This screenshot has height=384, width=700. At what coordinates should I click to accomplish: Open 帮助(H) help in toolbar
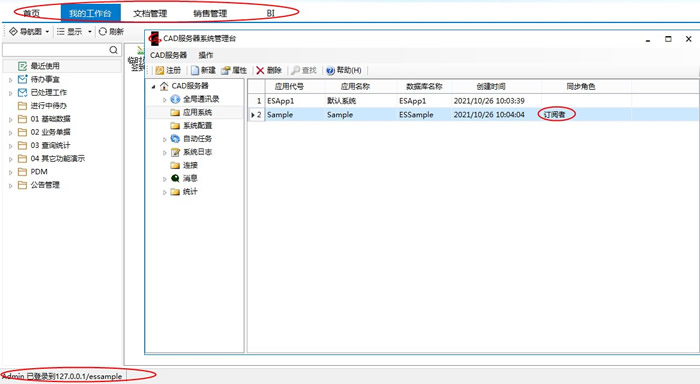coord(343,70)
